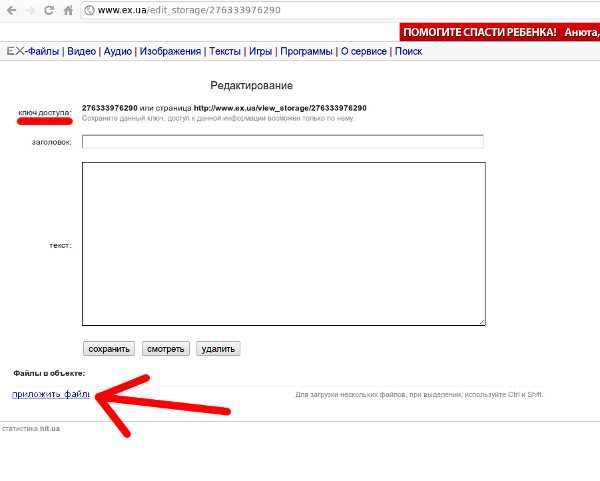The height and width of the screenshot is (481, 600).
Task: Click the address bar URL field
Action: [300, 10]
